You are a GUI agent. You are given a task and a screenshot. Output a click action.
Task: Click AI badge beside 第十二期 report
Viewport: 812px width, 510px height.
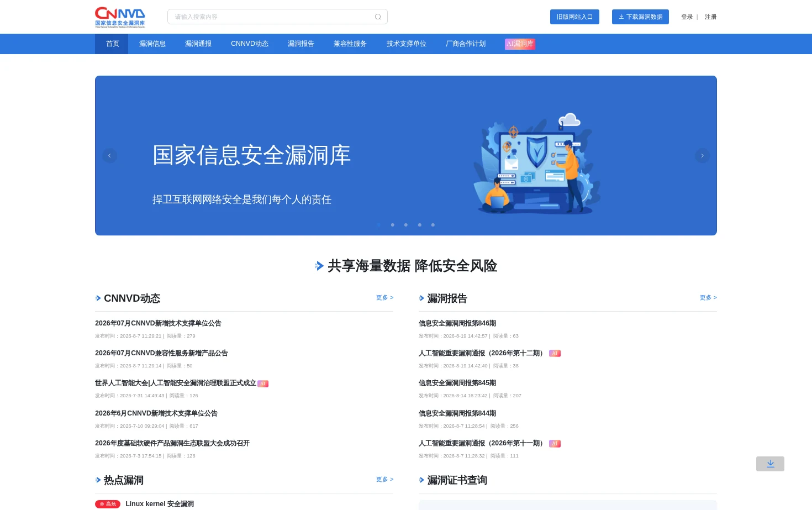pyautogui.click(x=555, y=353)
